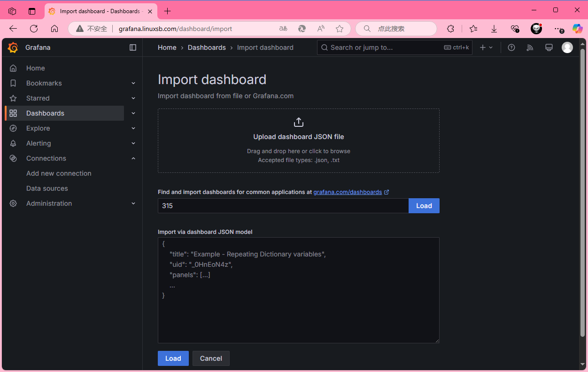Click the Home icon in the sidebar
This screenshot has height=372, width=588.
tap(13, 68)
